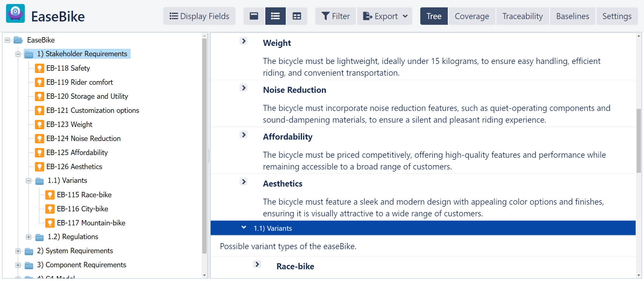Open the Display Fields options

click(x=199, y=16)
